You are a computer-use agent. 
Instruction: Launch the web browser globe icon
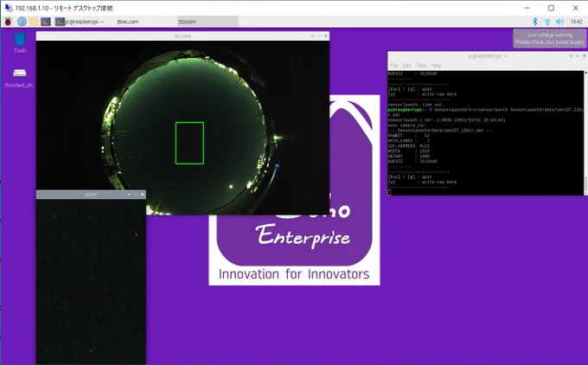(22, 22)
